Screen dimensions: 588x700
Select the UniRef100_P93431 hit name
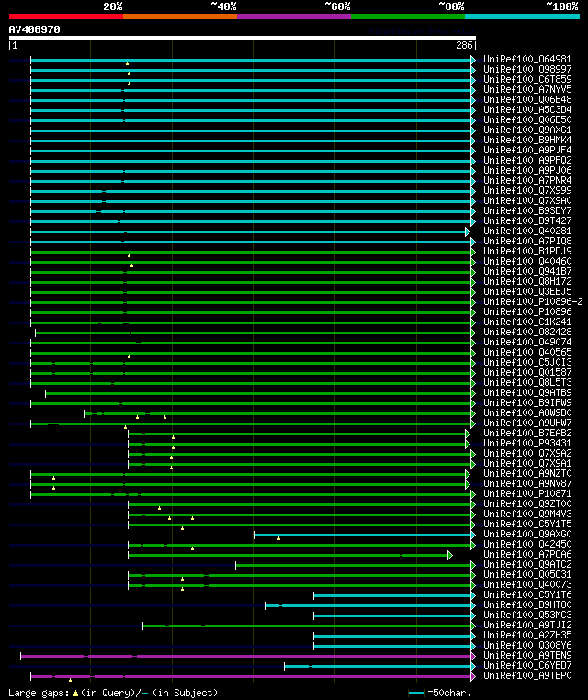[527, 443]
